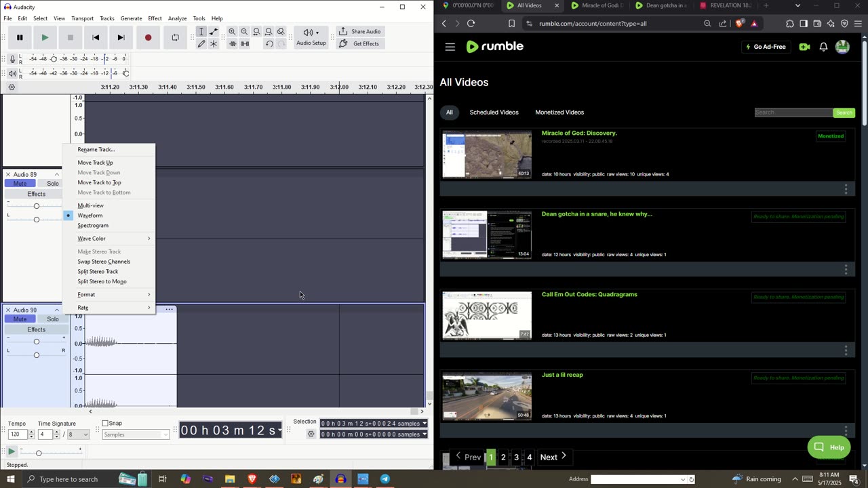Toggle Solo on Audio 90 track

coord(53,319)
